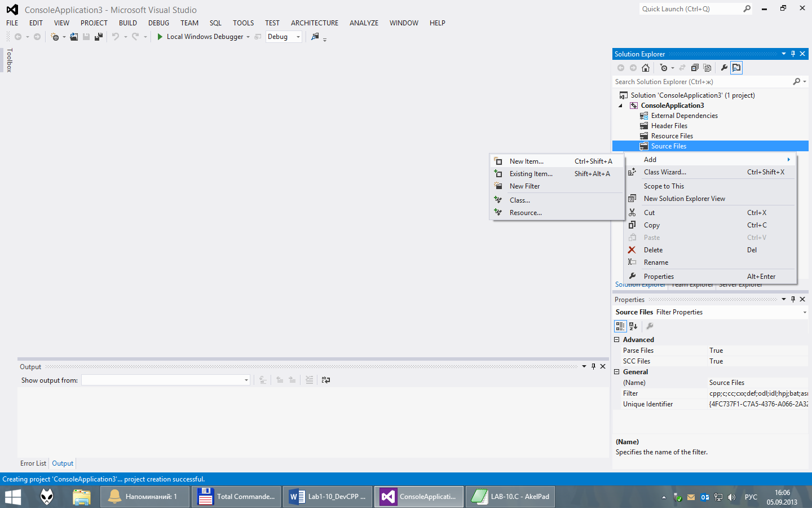The height and width of the screenshot is (508, 812).
Task: Select Header Files tree item
Action: coord(669,126)
